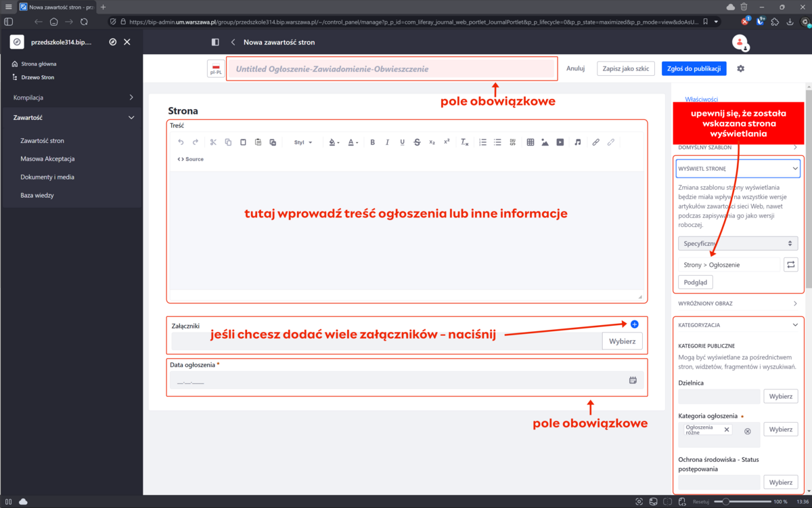Remove the Ogłoszenia różne category tag

point(727,429)
